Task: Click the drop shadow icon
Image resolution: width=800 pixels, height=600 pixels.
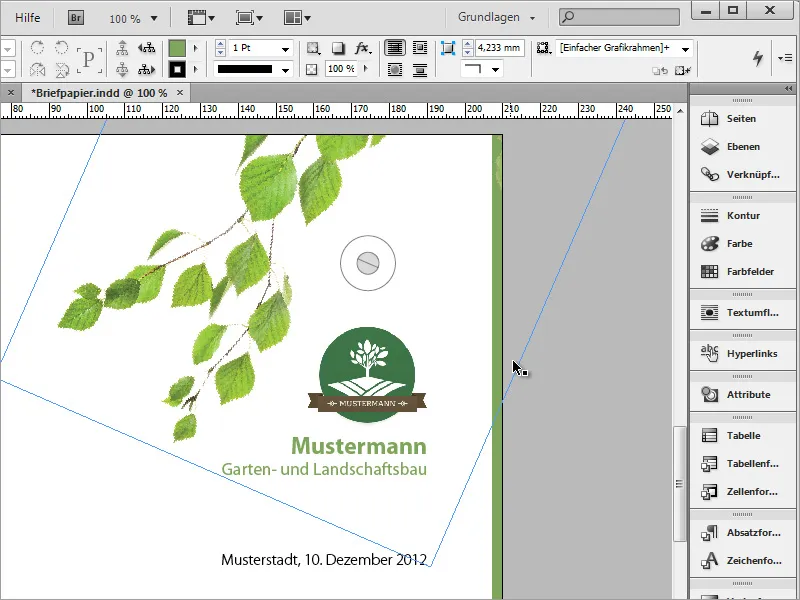Action: 338,48
